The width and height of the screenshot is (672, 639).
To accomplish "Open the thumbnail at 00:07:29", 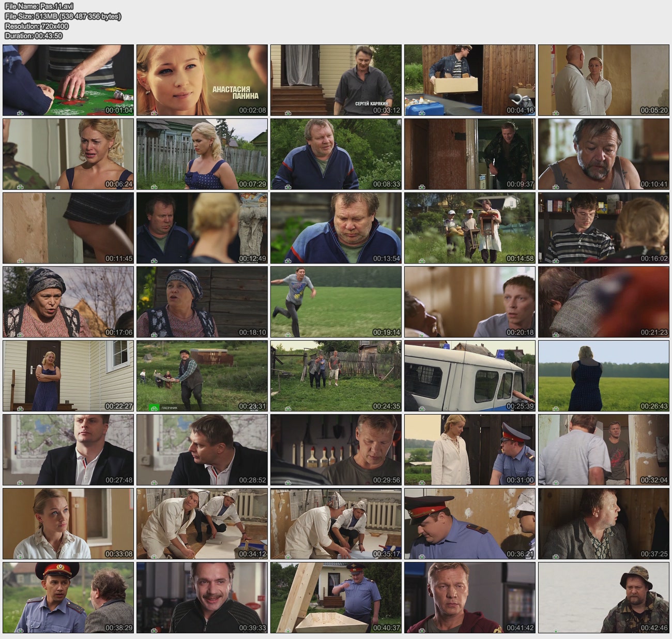I will pos(202,154).
